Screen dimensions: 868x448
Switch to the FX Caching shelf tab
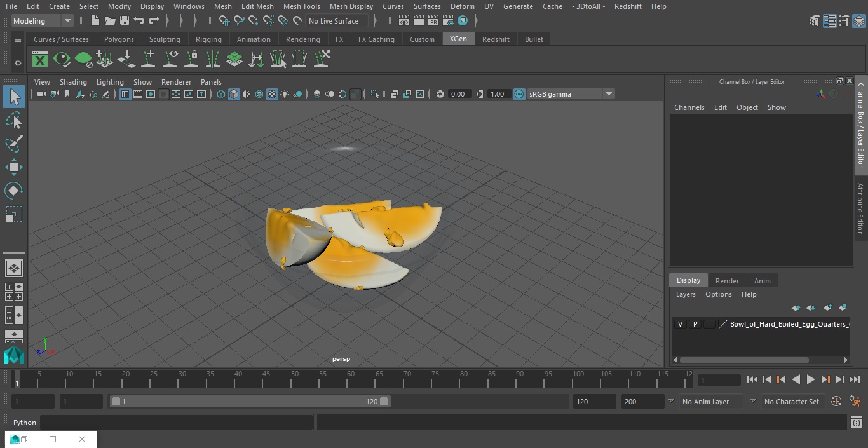coord(376,39)
